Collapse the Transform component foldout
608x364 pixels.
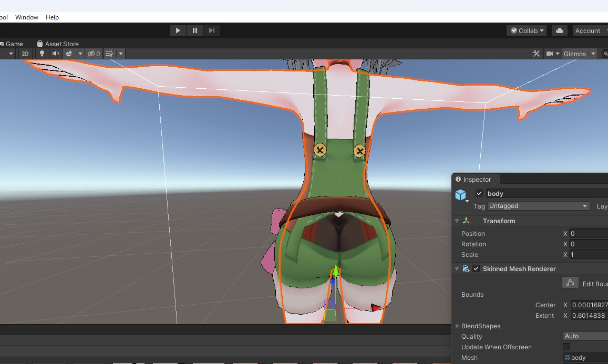pos(457,221)
